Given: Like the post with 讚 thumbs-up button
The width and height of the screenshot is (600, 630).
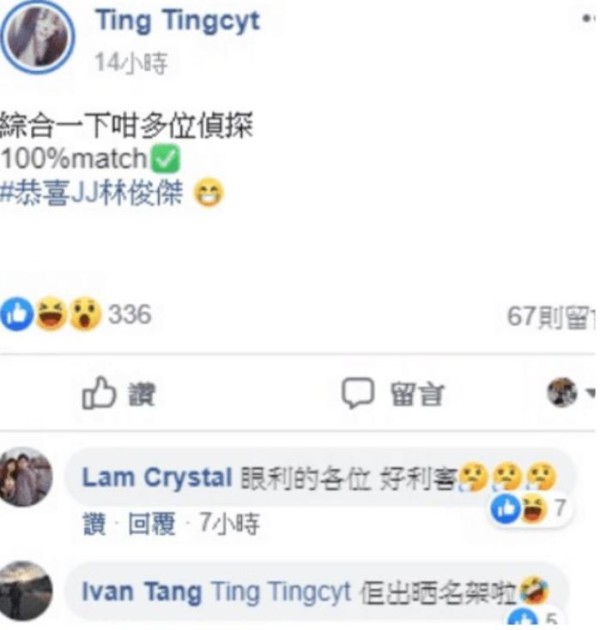Looking at the screenshot, I should coord(119,394).
